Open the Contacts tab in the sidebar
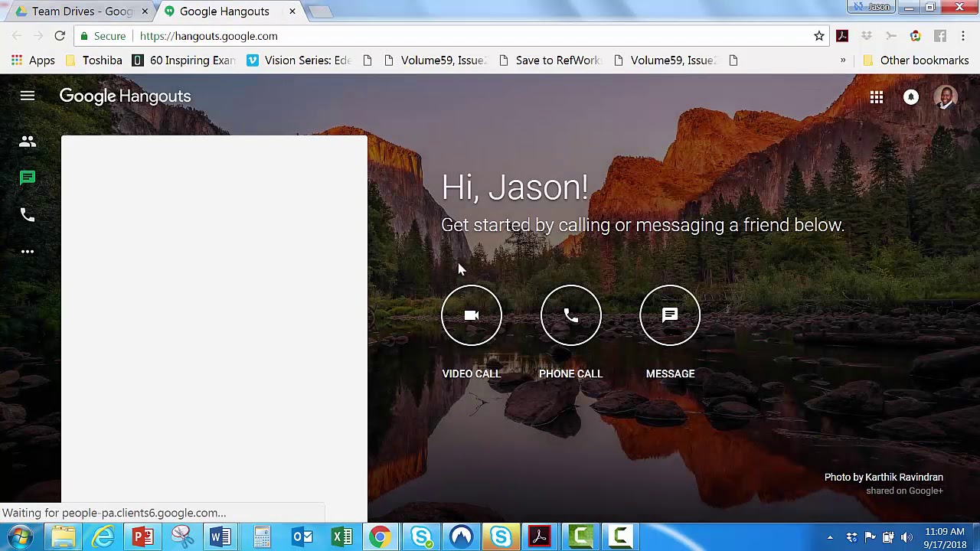Screen dimensions: 980x551 click(28, 142)
